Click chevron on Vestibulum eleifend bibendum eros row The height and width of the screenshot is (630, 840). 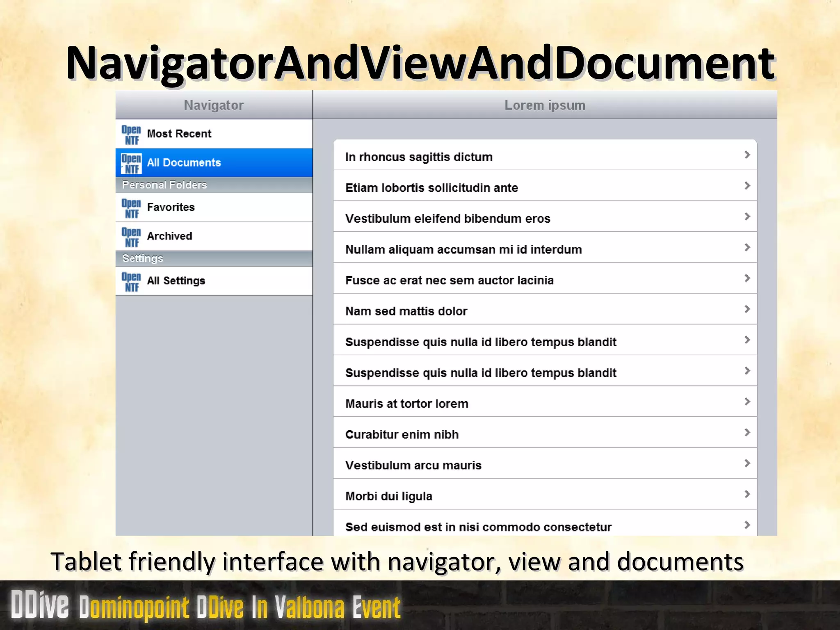(747, 216)
